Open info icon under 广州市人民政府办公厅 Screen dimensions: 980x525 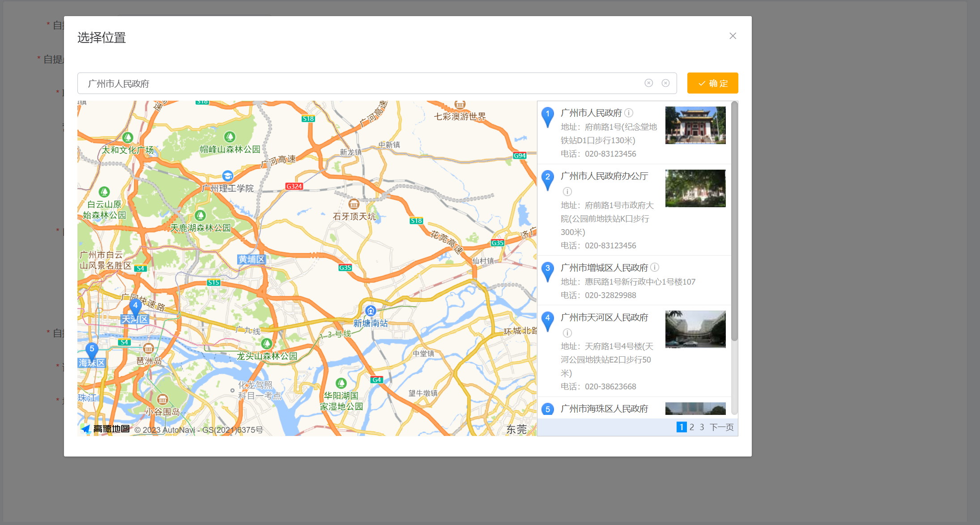point(567,192)
